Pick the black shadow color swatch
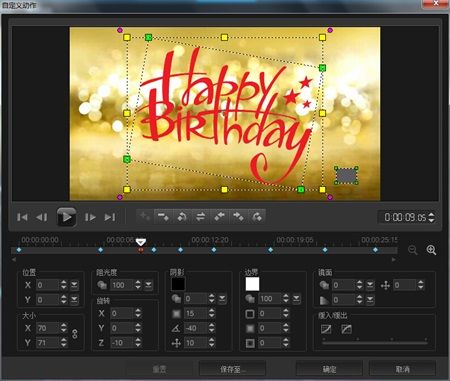The height and width of the screenshot is (381, 450). click(x=178, y=284)
